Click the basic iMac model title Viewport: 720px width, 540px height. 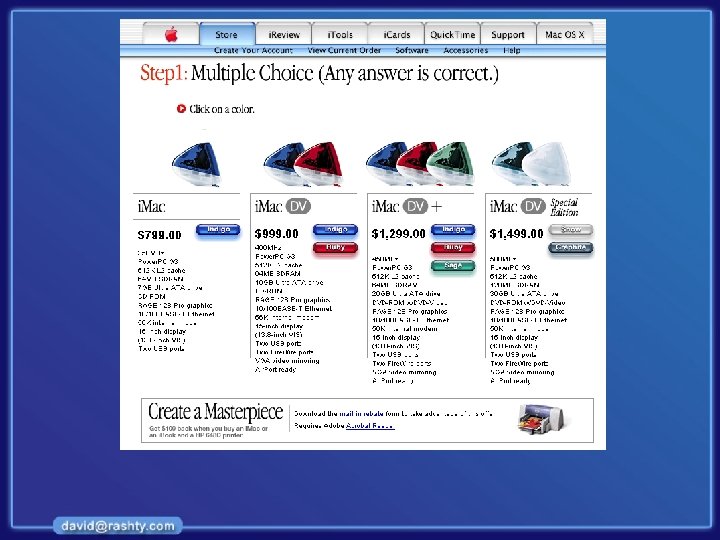(152, 207)
